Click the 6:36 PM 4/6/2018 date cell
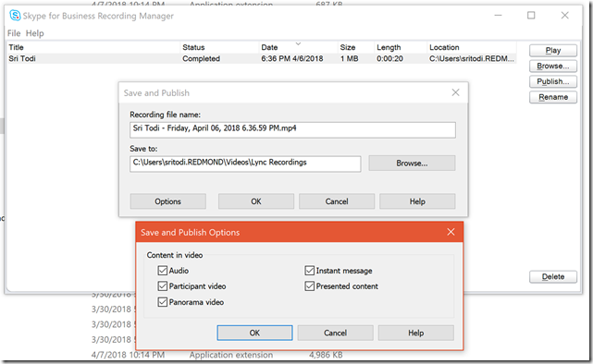This screenshot has width=593, height=364. [292, 58]
